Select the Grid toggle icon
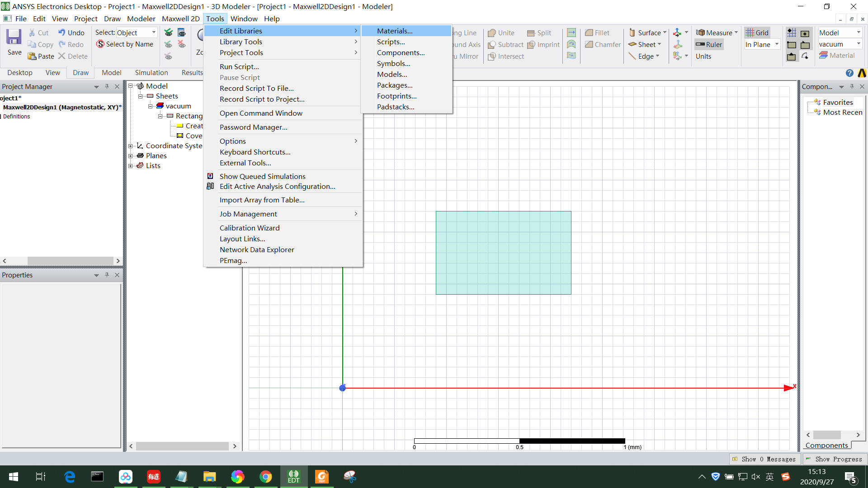 point(756,32)
